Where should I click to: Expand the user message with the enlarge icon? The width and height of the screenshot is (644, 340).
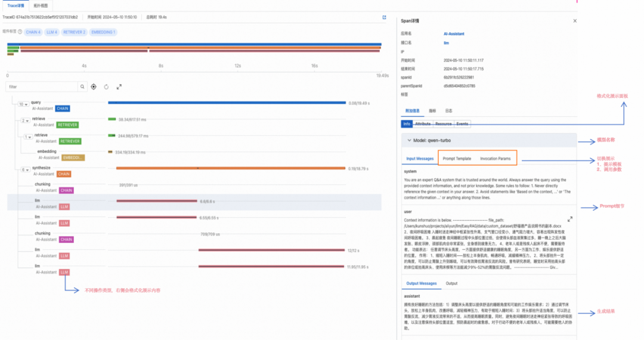pos(569,219)
